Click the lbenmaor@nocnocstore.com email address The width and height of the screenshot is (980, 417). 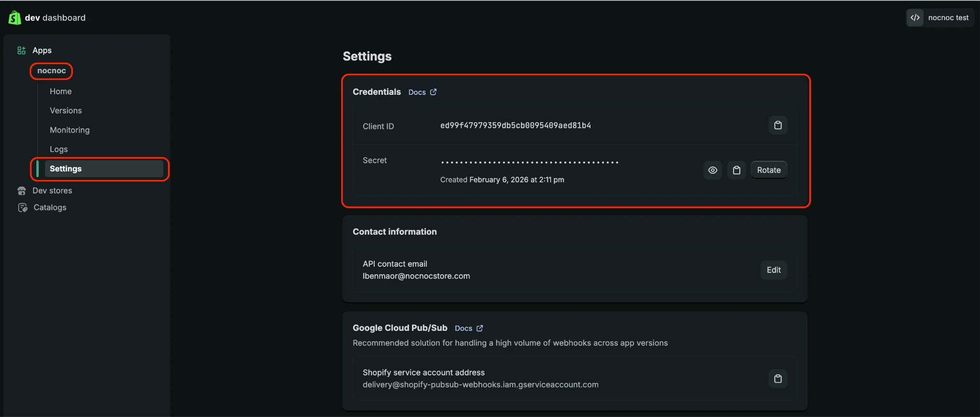click(416, 276)
